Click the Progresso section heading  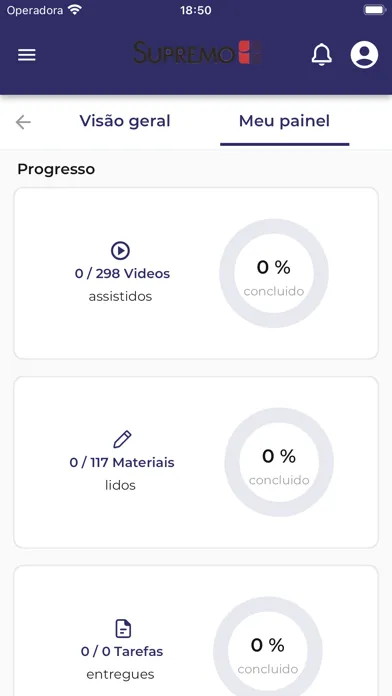(x=56, y=169)
